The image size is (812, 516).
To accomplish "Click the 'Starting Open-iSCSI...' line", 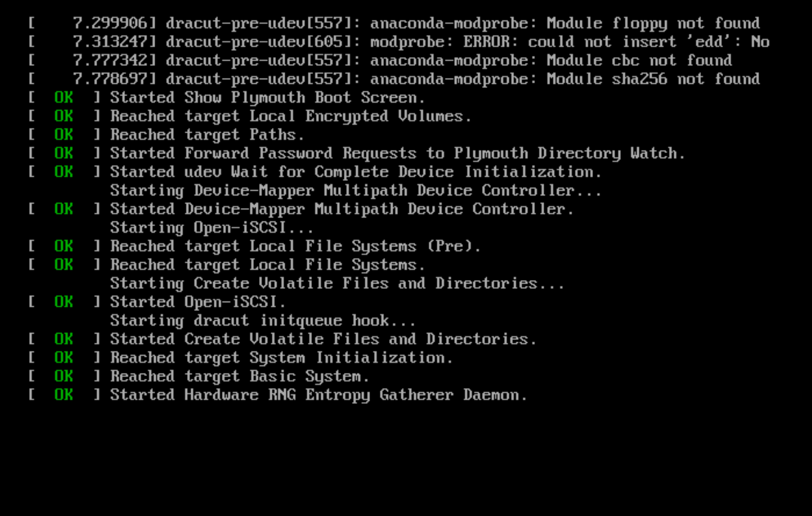I will pyautogui.click(x=212, y=228).
